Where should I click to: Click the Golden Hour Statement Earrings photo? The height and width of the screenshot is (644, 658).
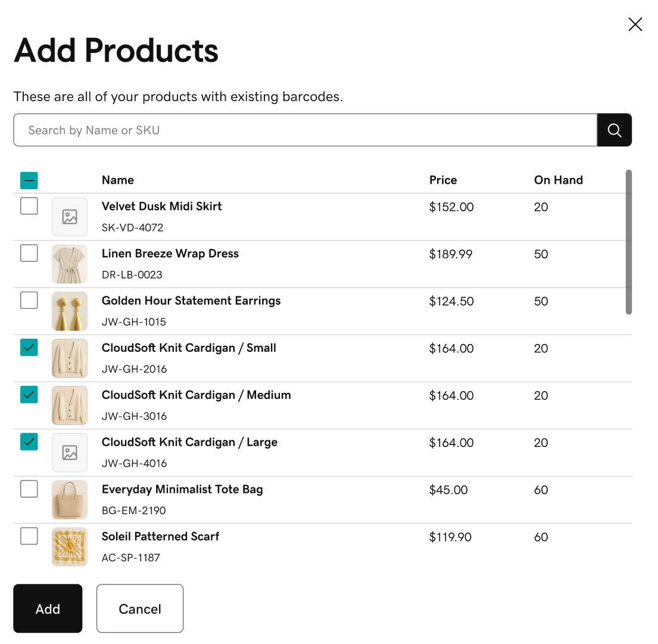[x=70, y=311]
